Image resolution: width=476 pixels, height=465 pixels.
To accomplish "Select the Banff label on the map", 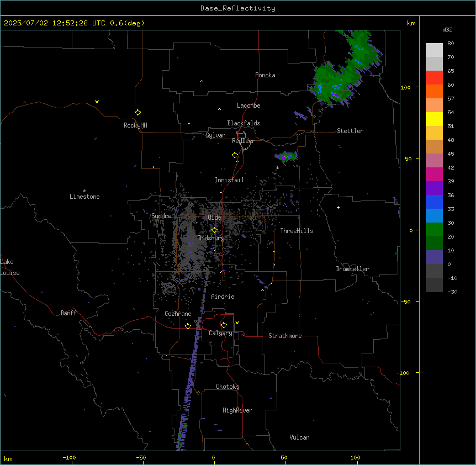I will 68,313.
